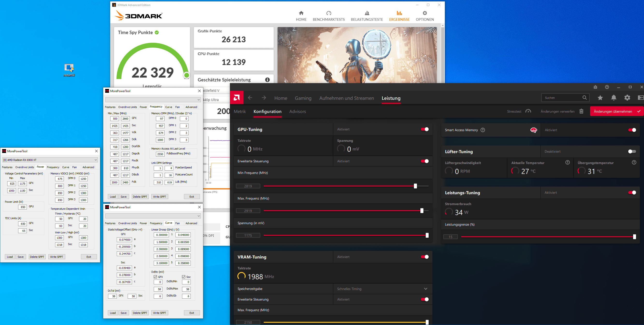Open Radeon Software settings gear
The width and height of the screenshot is (644, 325).
pyautogui.click(x=627, y=98)
